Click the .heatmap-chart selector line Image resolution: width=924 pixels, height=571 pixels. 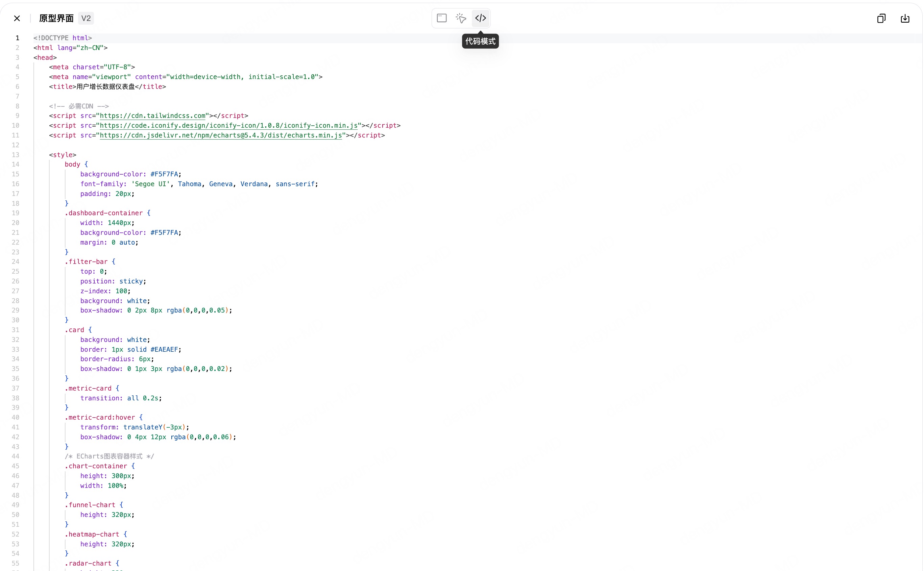96,535
